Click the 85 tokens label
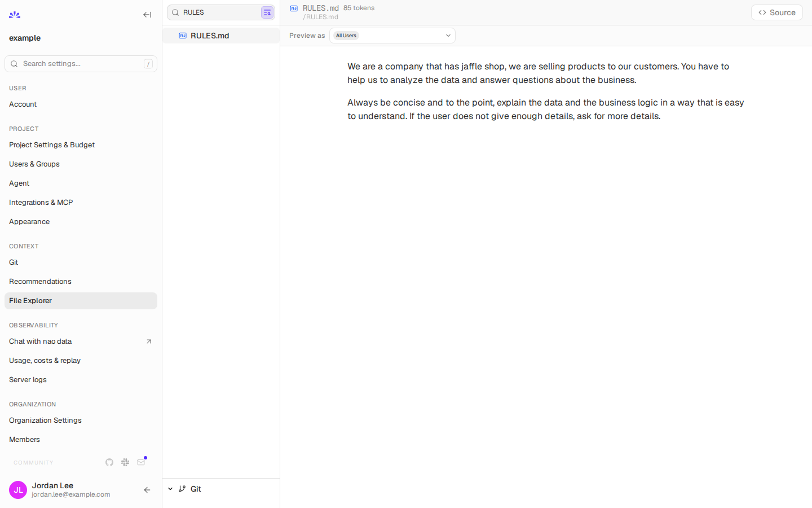 (x=359, y=8)
